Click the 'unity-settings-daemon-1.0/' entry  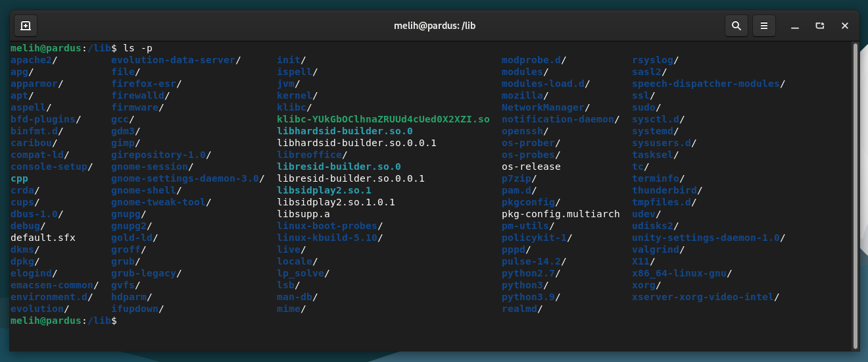click(x=709, y=238)
